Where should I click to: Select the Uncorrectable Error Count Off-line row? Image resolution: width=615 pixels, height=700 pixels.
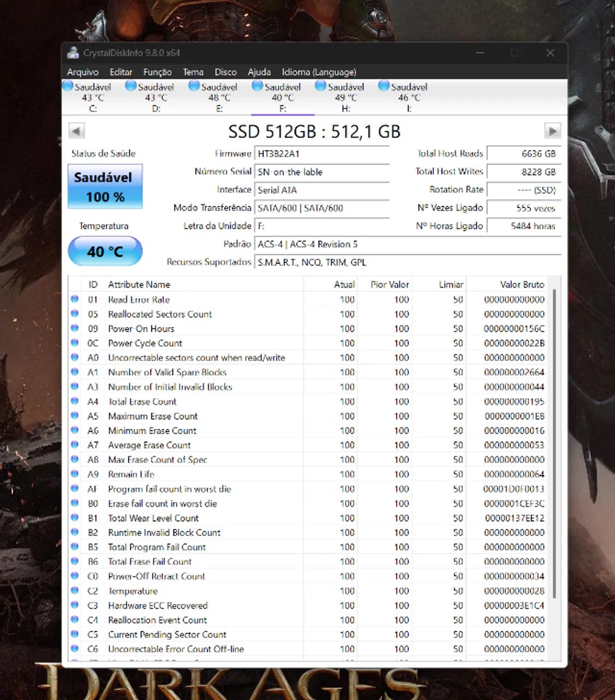click(x=307, y=649)
